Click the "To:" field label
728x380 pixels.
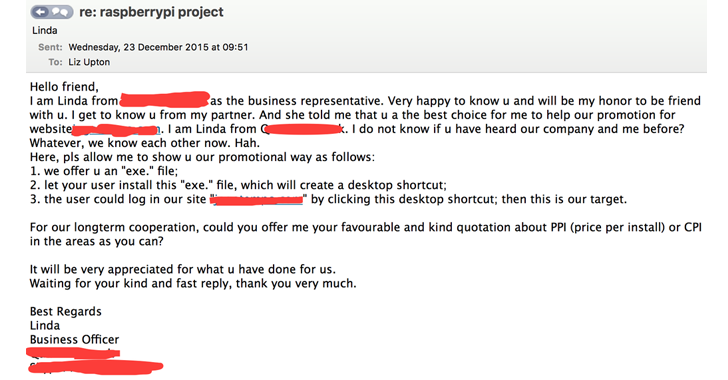click(x=55, y=62)
